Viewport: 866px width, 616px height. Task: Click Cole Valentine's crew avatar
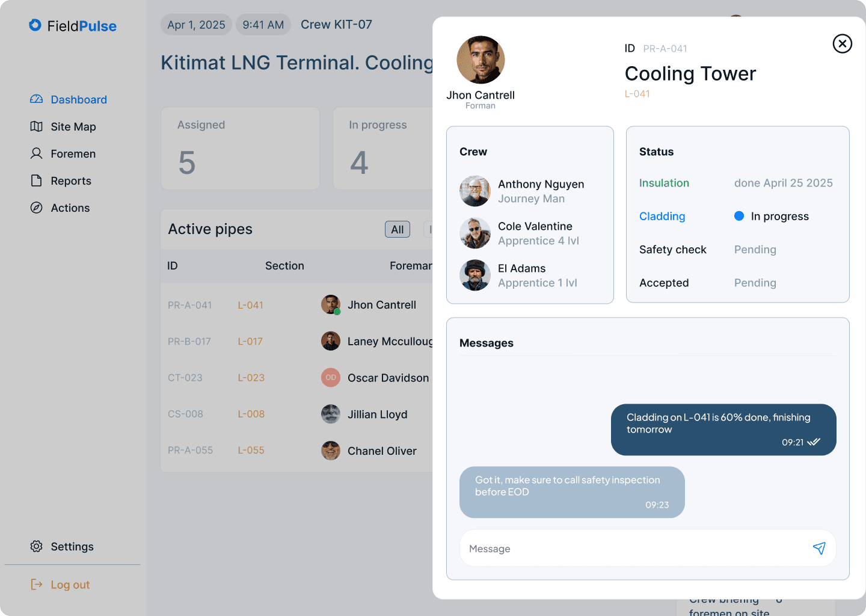click(x=475, y=233)
